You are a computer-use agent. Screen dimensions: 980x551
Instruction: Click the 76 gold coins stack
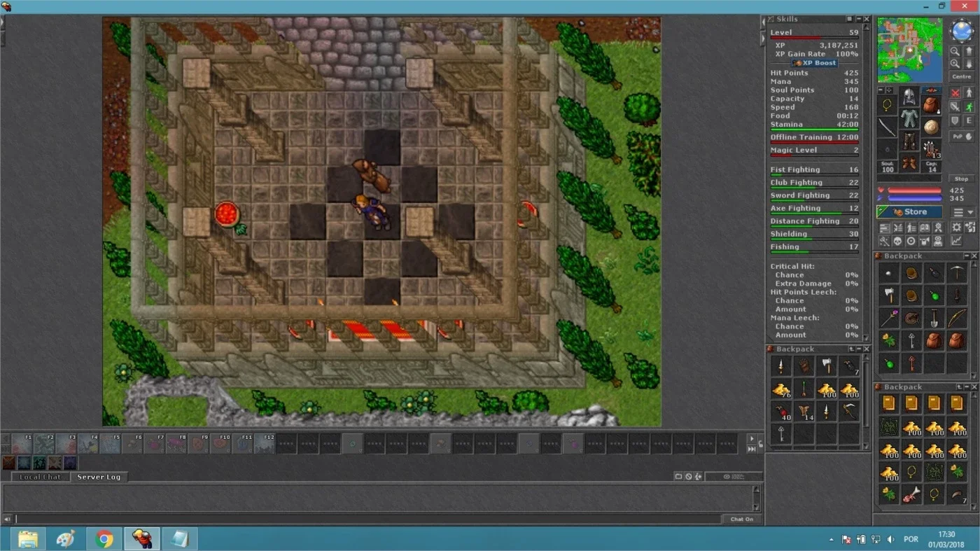click(781, 389)
